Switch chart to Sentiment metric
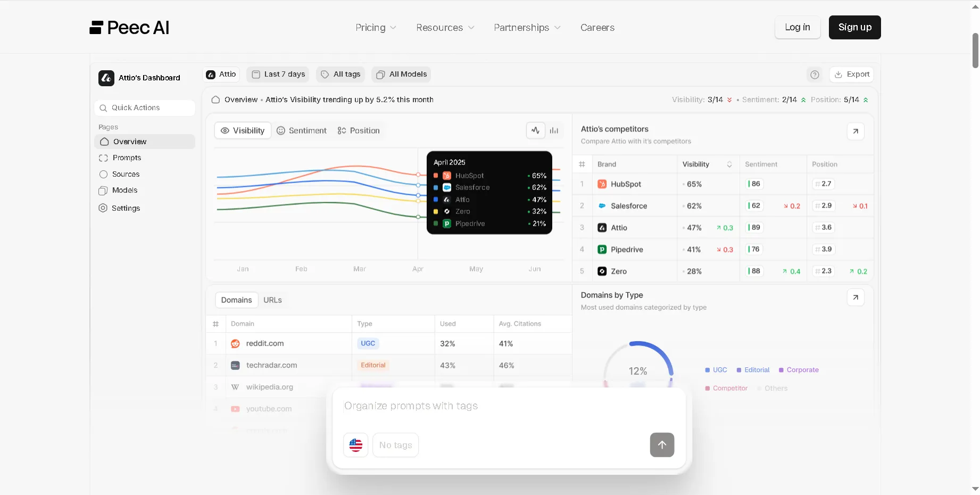The width and height of the screenshot is (980, 495). tap(302, 130)
